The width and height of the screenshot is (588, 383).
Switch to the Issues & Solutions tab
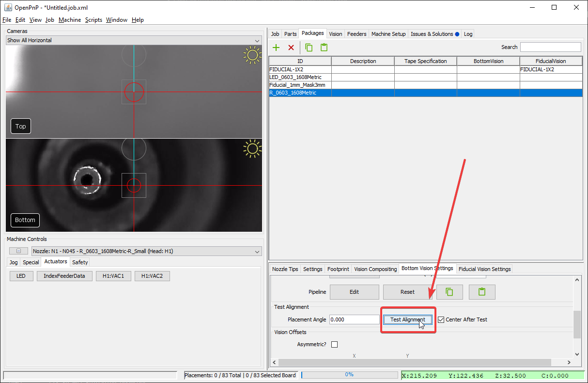[x=434, y=34]
